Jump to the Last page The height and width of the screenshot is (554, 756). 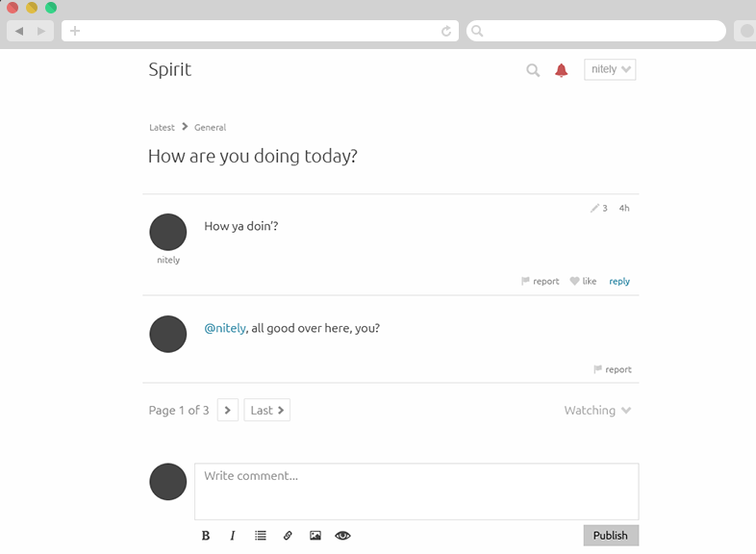[x=266, y=411]
